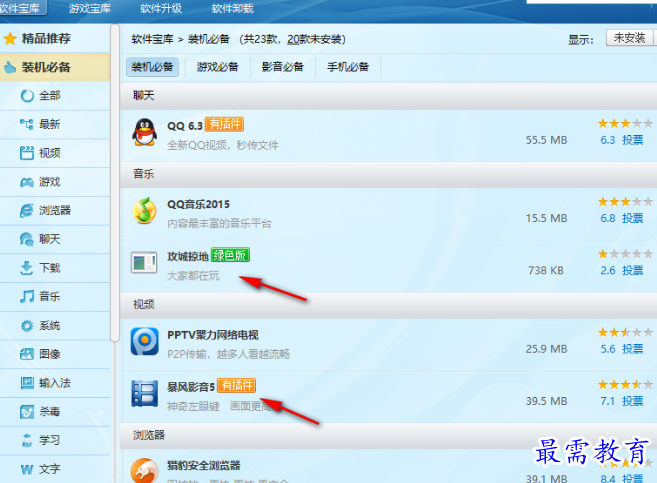Click the 猎豹安全浏览器 app icon
The height and width of the screenshot is (483, 657).
[x=145, y=470]
